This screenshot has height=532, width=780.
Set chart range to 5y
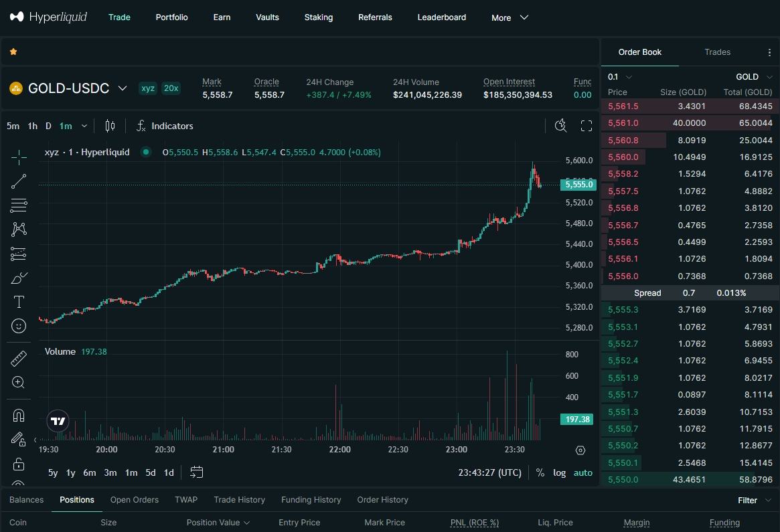click(x=53, y=473)
